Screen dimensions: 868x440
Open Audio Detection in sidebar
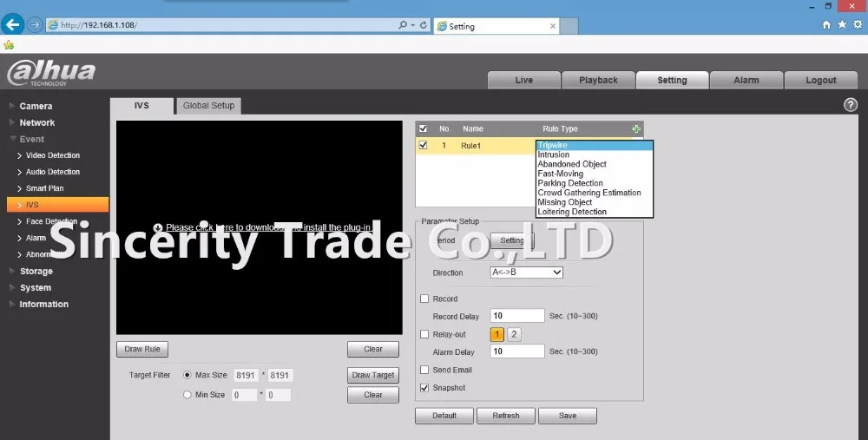(x=53, y=172)
